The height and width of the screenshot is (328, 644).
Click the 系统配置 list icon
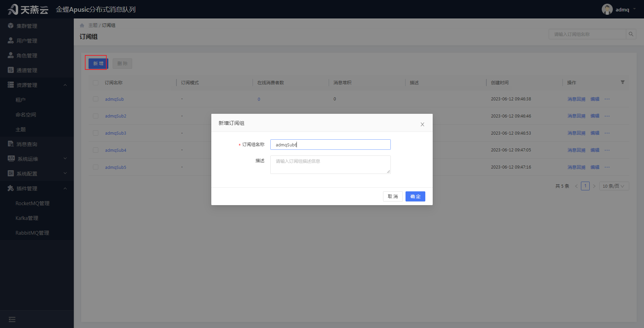coord(11,173)
